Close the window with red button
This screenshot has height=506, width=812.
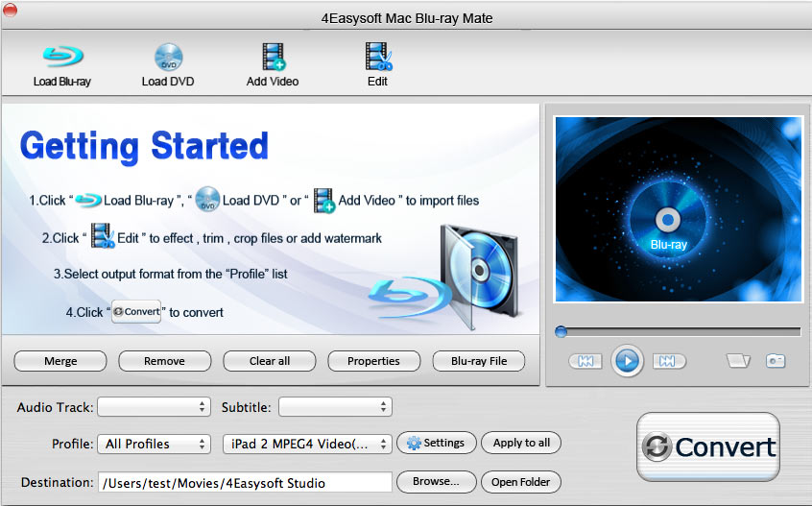pos(10,10)
